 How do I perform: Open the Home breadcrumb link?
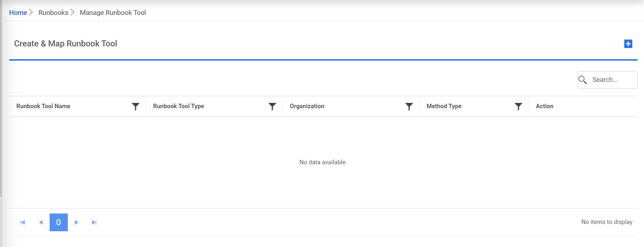18,13
